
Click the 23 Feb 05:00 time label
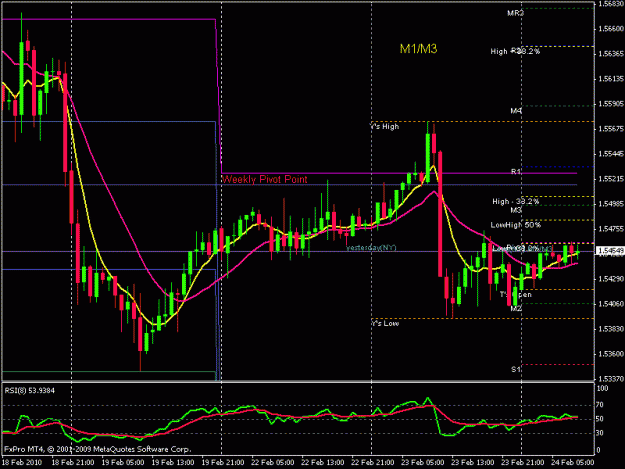click(423, 462)
